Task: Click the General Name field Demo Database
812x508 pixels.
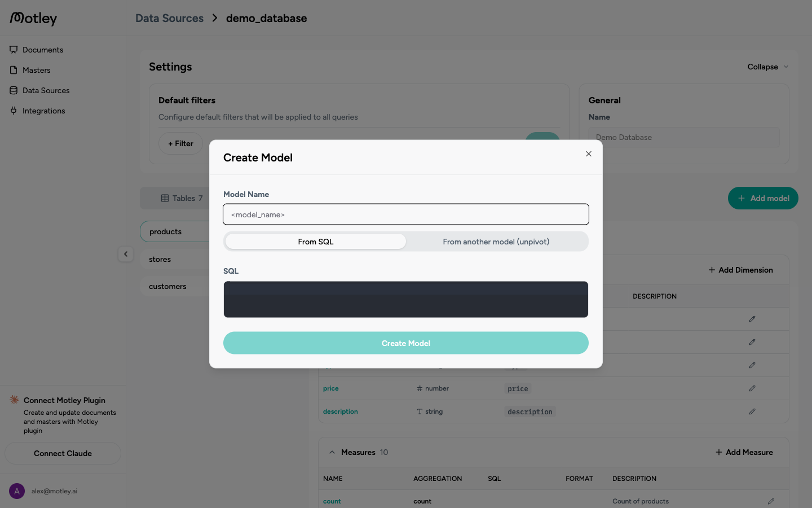Action: pos(684,137)
